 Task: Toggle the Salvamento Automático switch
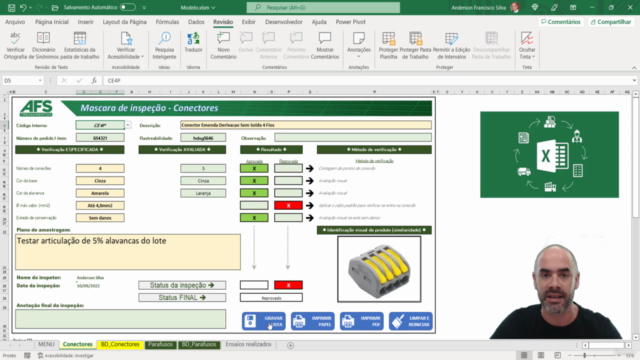point(128,7)
